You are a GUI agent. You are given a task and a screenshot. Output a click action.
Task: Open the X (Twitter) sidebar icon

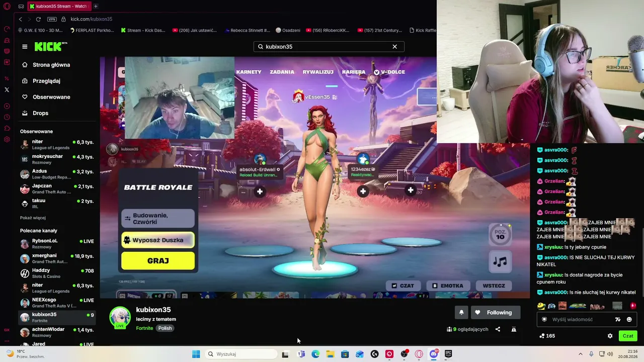7,89
